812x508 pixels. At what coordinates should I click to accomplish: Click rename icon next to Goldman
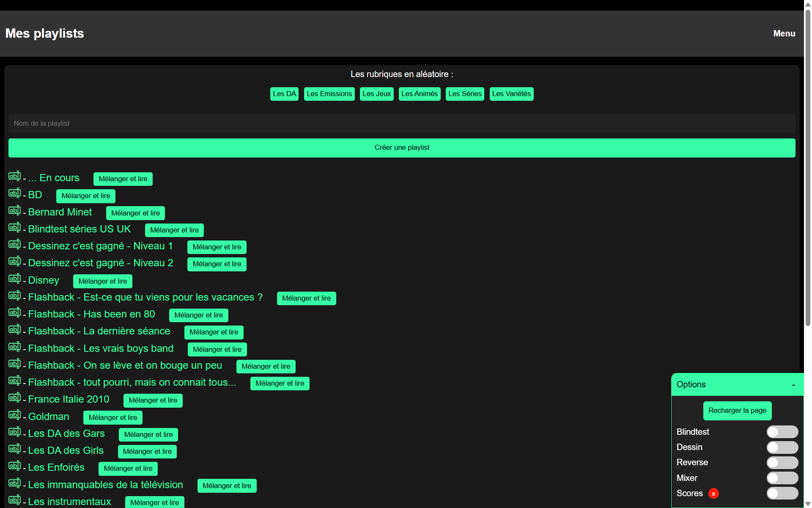(x=14, y=415)
